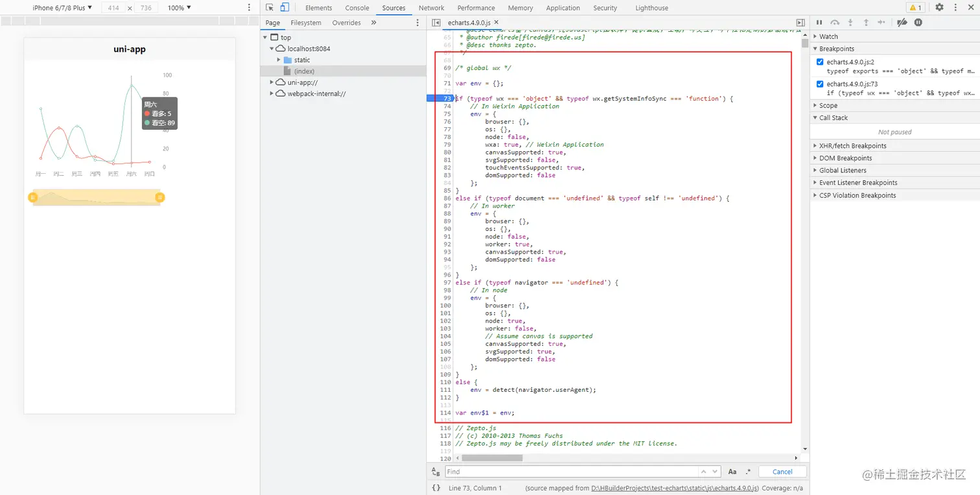Collapse the localhost:8084 node
The height and width of the screenshot is (495, 980).
(272, 49)
